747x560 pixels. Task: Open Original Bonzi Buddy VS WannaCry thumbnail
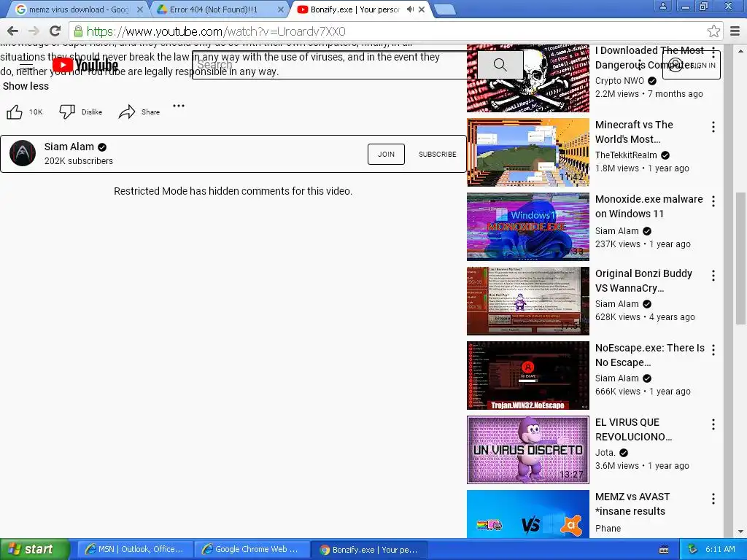(528, 301)
